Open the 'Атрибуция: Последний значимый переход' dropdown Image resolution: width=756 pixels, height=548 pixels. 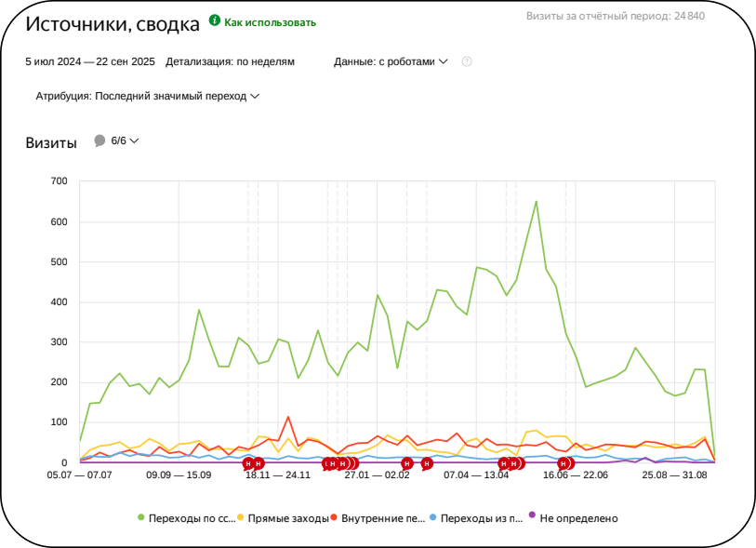(148, 96)
